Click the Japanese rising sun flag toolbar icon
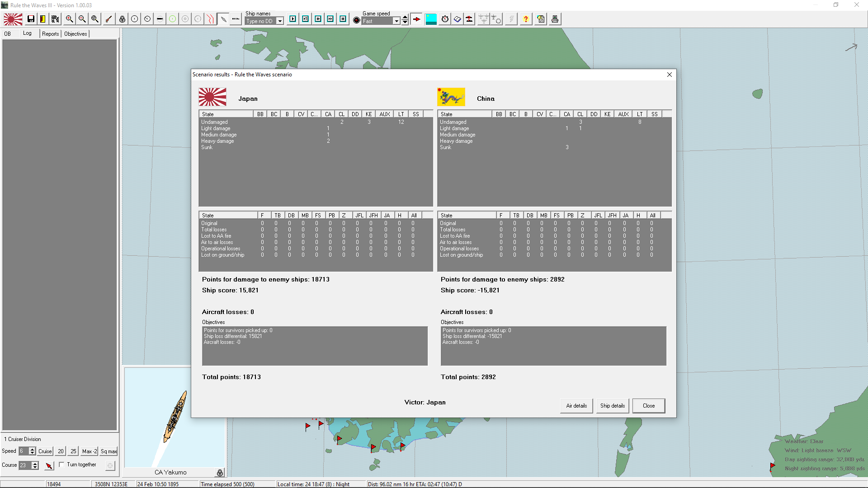Image resolution: width=868 pixels, height=488 pixels. click(x=13, y=19)
